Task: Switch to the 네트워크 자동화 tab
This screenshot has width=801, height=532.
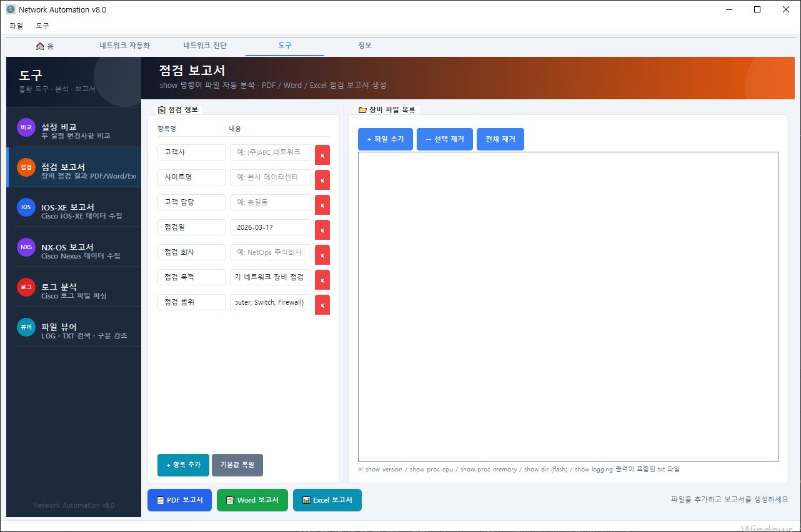Action: [x=125, y=46]
